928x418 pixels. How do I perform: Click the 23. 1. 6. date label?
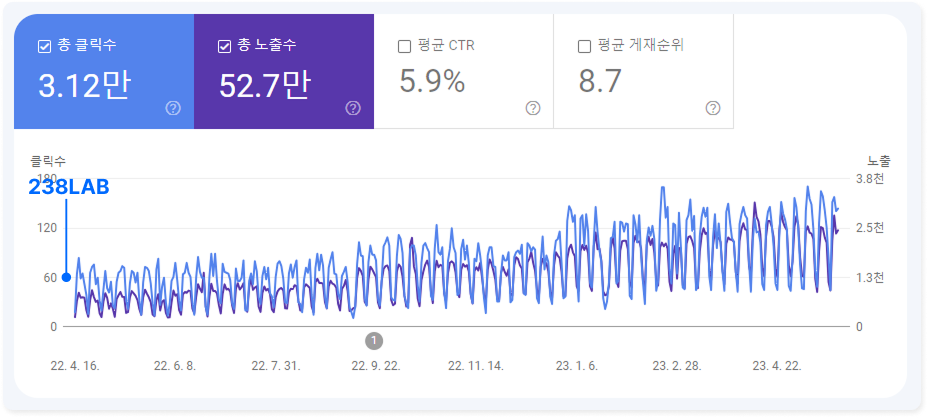point(577,366)
